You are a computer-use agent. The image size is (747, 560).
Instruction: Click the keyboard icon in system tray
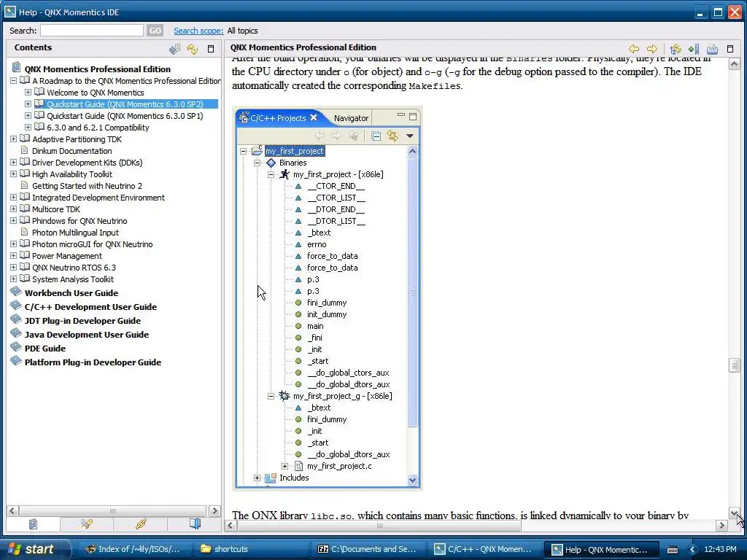click(672, 550)
